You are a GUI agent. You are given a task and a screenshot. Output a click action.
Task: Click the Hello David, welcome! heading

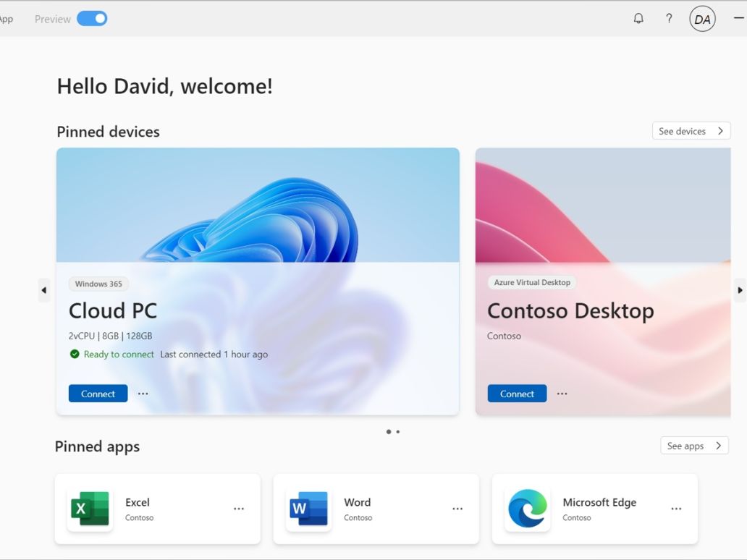coord(165,87)
